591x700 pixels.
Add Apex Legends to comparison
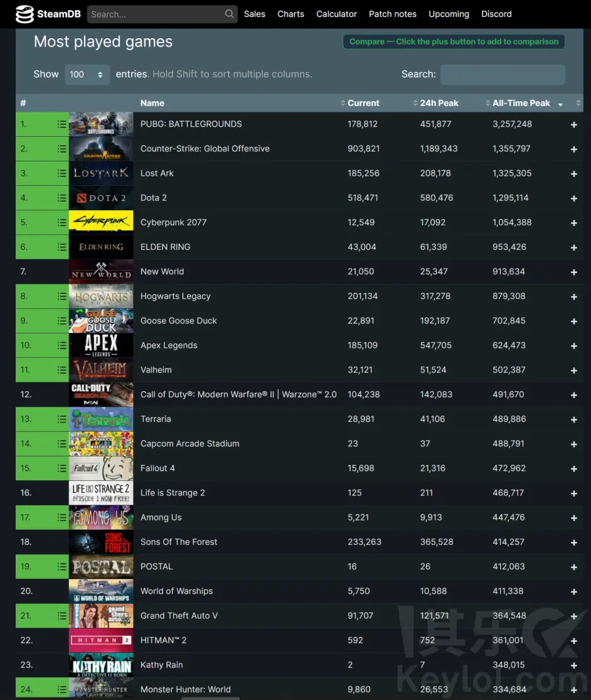coord(573,345)
